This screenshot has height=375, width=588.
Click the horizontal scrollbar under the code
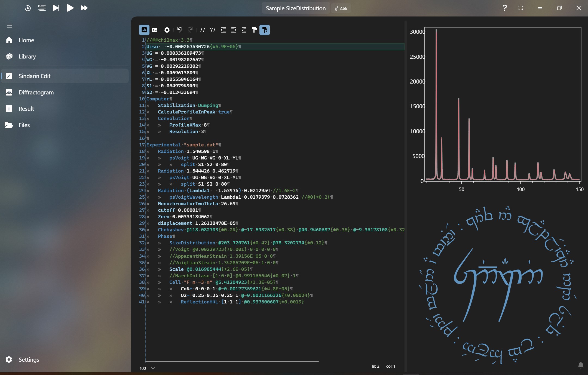[x=232, y=362]
